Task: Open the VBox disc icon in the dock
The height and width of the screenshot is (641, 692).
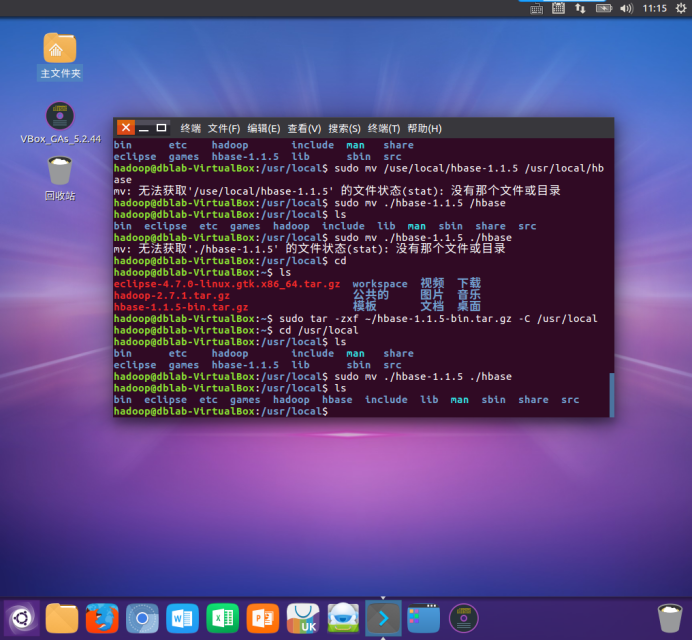Action: point(463,618)
